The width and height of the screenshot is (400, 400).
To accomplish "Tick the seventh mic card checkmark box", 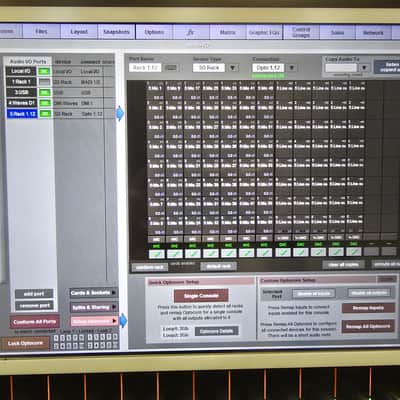I will pos(264,253).
